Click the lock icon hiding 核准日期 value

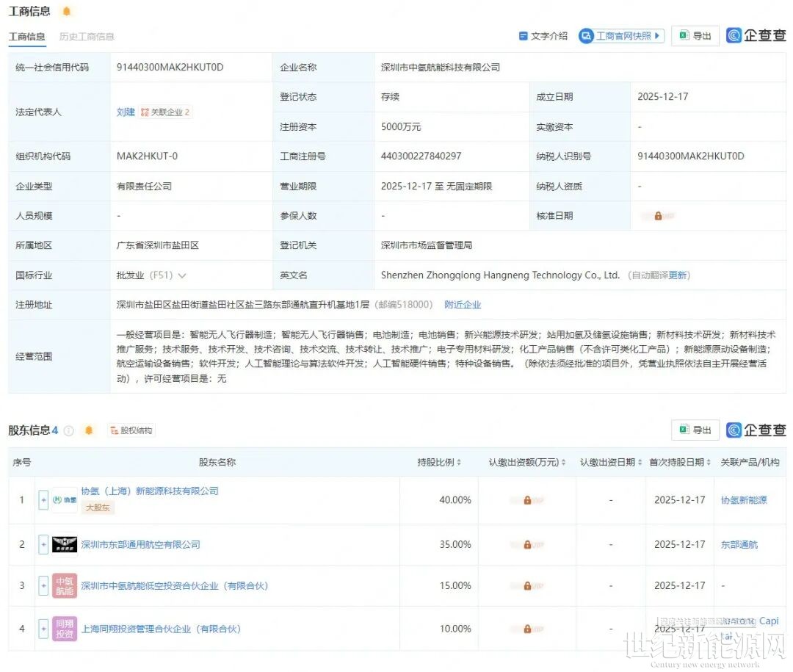click(659, 215)
